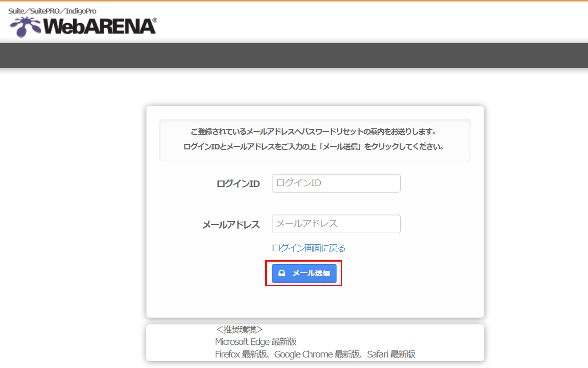Click the WebARENA purple flower logo icon
588x368 pixels.
click(x=25, y=27)
